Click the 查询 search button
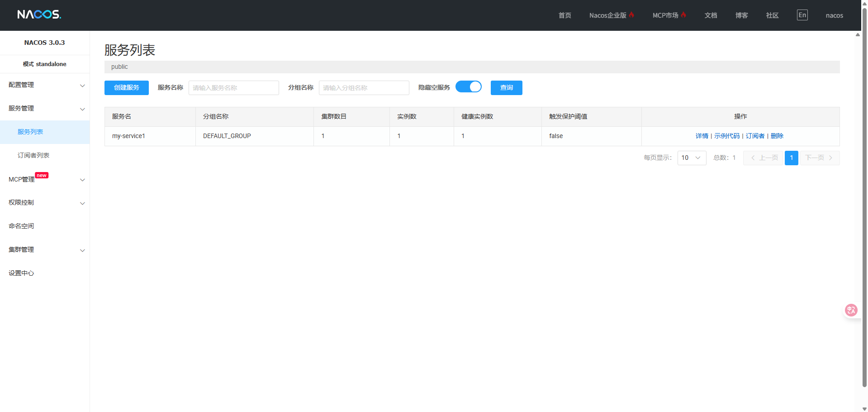The image size is (868, 412). click(x=506, y=88)
